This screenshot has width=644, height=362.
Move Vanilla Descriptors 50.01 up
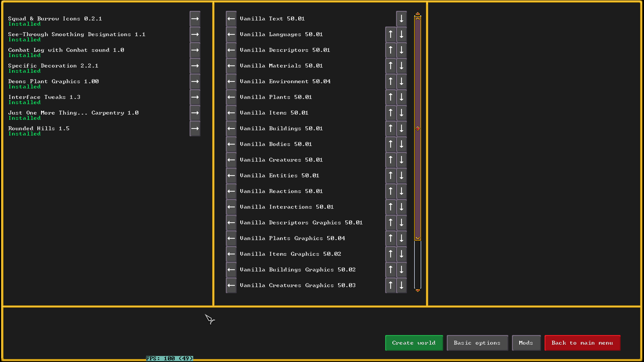(390, 50)
